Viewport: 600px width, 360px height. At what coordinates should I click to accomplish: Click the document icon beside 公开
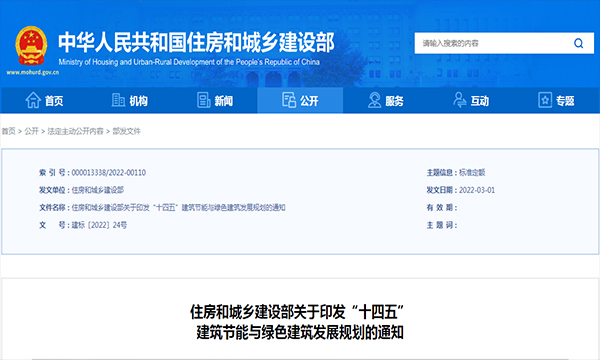tap(289, 100)
